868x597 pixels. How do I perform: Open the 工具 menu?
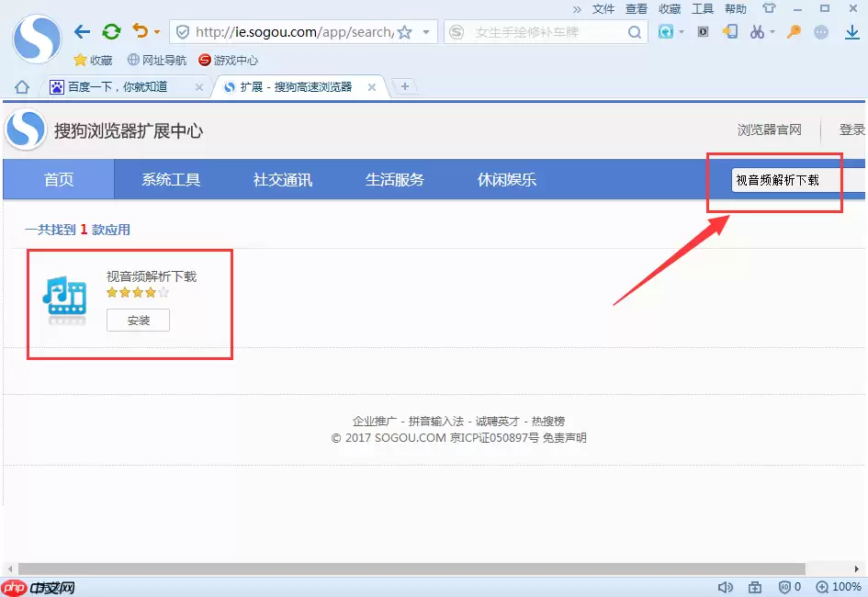pos(703,9)
